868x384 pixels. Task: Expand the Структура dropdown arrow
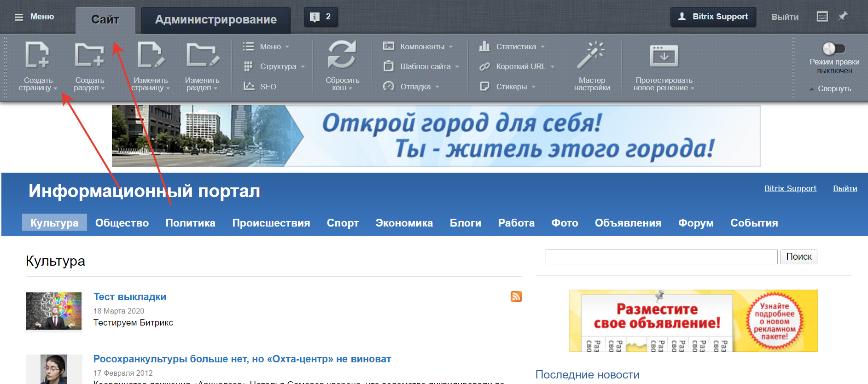pyautogui.click(x=303, y=67)
